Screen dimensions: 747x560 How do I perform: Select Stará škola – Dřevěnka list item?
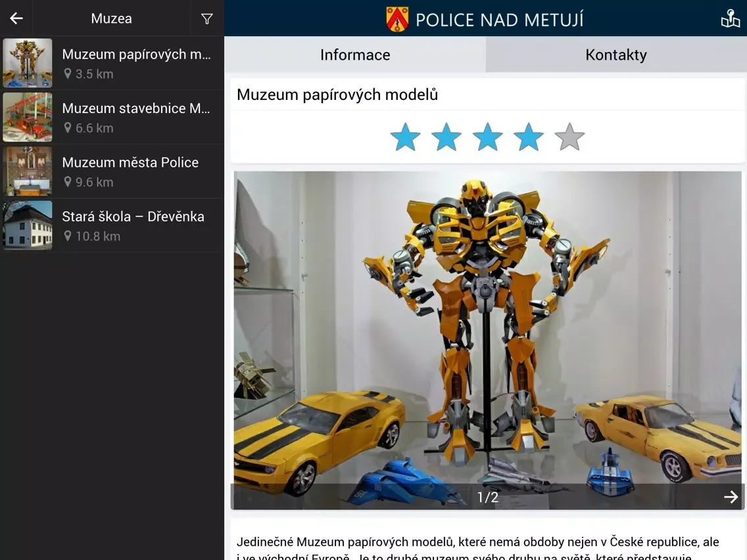tap(112, 225)
